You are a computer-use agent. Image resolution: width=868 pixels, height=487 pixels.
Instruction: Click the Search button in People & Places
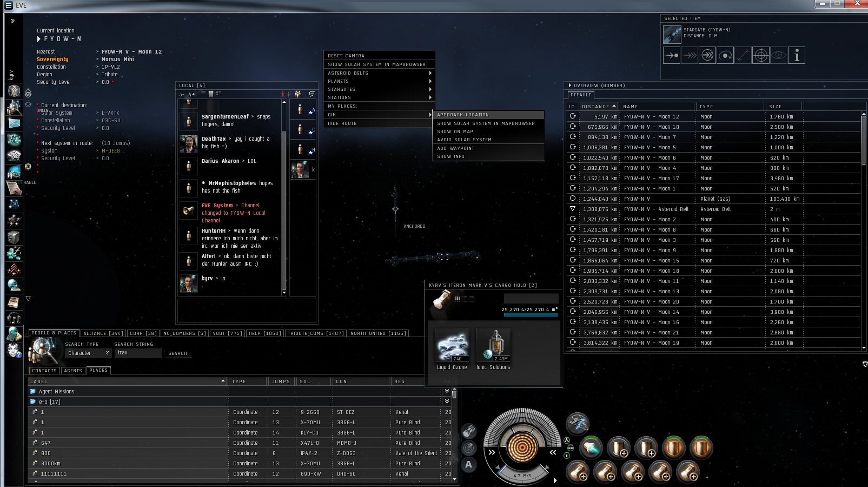(x=177, y=353)
